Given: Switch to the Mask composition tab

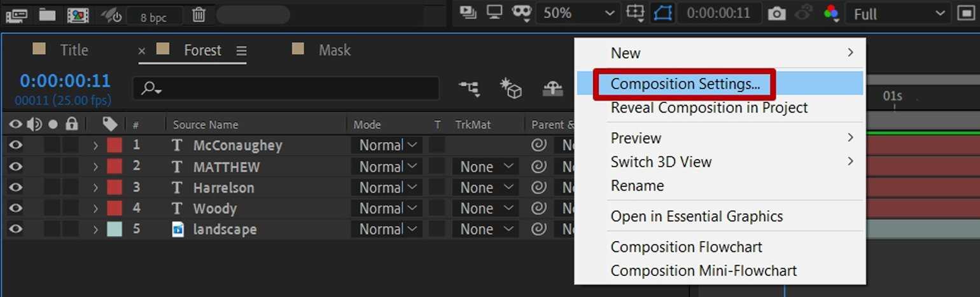Looking at the screenshot, I should (334, 50).
